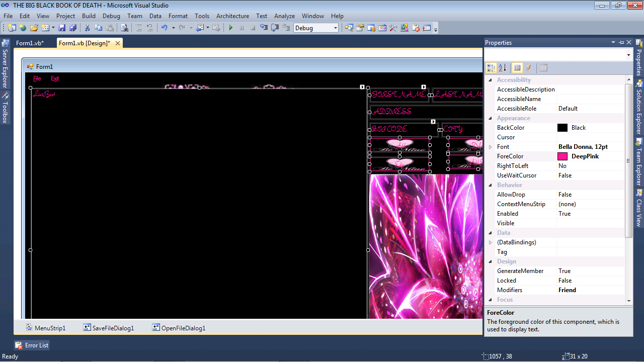Screen dimensions: 644x362
Task: Select the ZIP CODE textbox on the form
Action: point(404,129)
